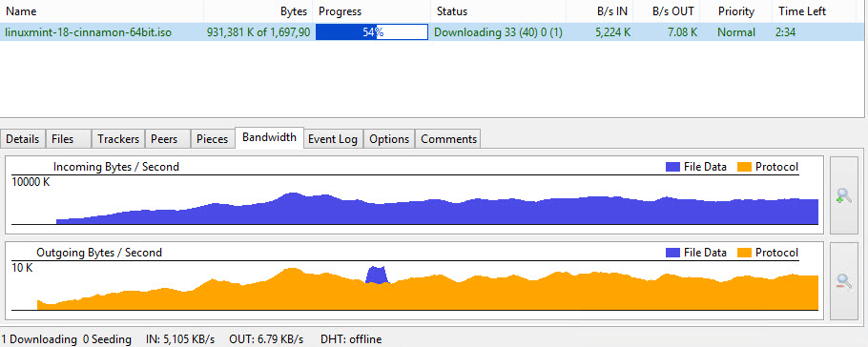
Task: Click the zoom in magnifier icon
Action: pos(843,195)
